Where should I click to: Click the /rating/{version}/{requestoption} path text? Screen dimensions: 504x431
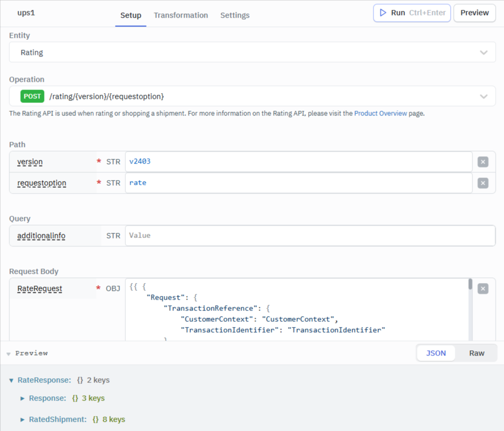click(x=106, y=96)
